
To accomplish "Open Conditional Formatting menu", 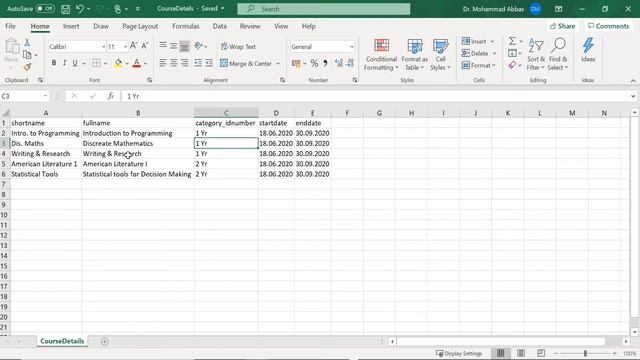I will [x=381, y=55].
